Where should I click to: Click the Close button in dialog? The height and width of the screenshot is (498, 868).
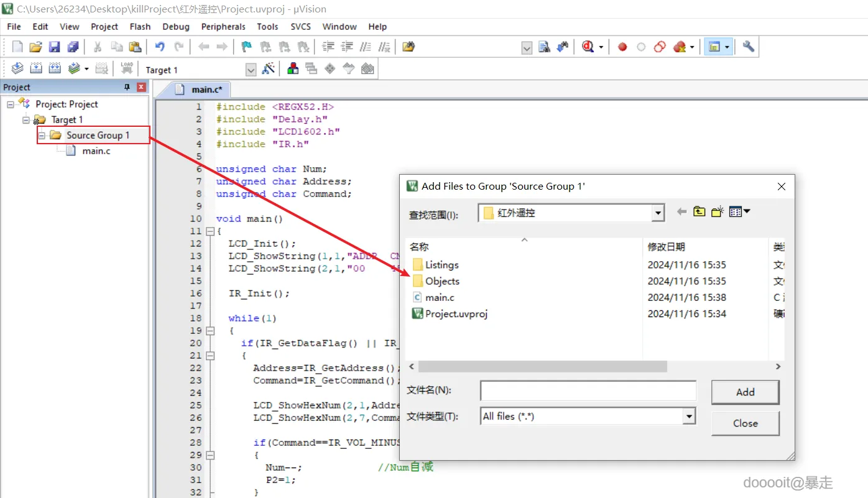745,423
